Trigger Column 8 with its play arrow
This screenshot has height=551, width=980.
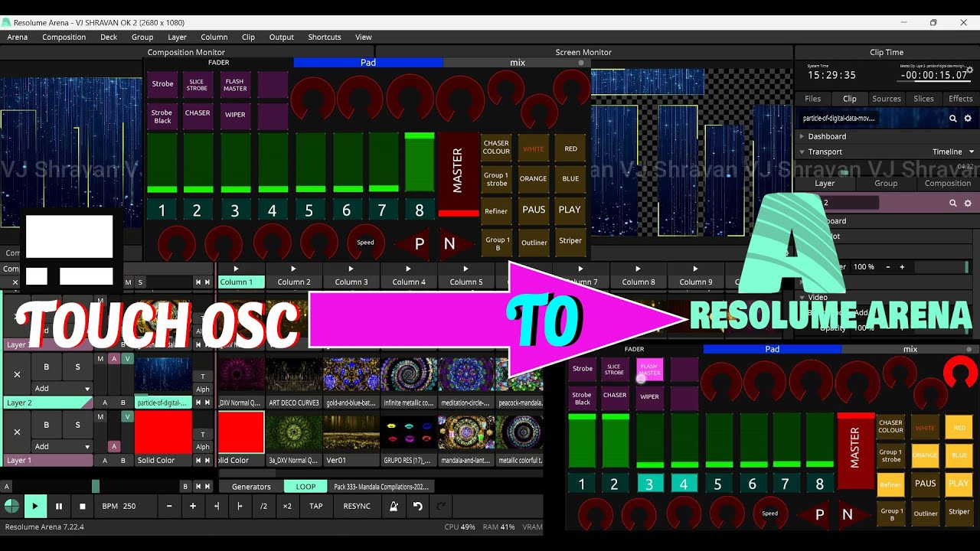(638, 269)
